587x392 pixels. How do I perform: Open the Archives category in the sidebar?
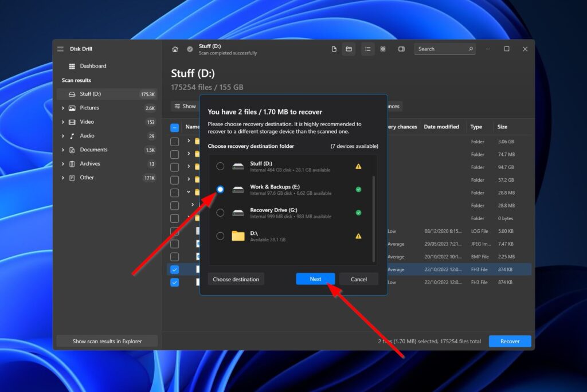point(63,163)
